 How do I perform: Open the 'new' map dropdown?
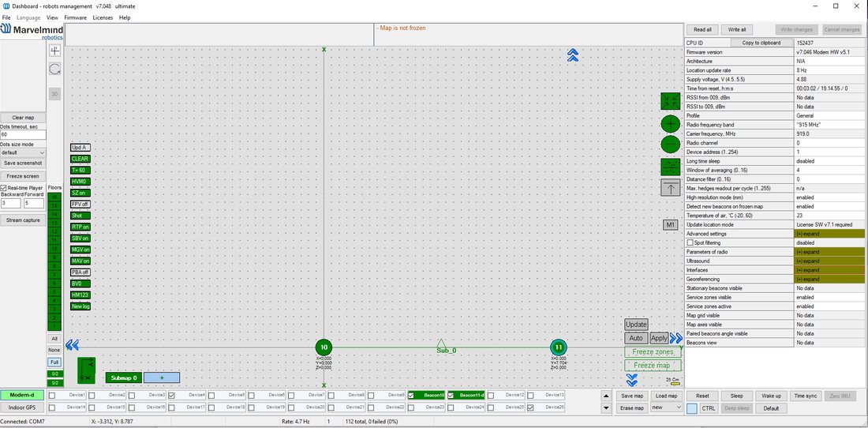667,407
